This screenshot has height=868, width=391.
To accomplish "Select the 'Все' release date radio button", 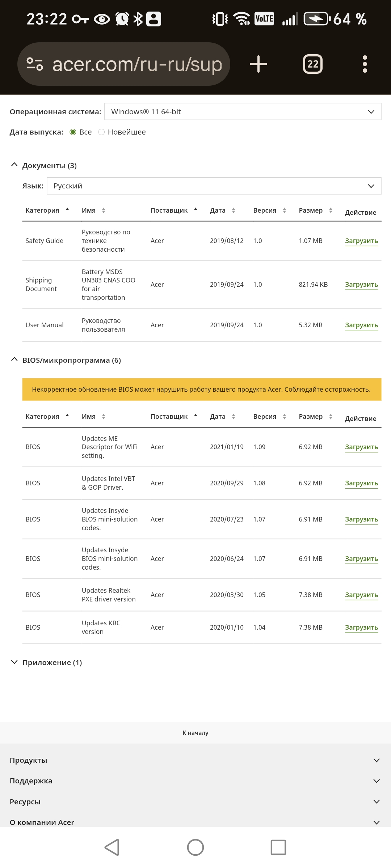I will click(73, 132).
